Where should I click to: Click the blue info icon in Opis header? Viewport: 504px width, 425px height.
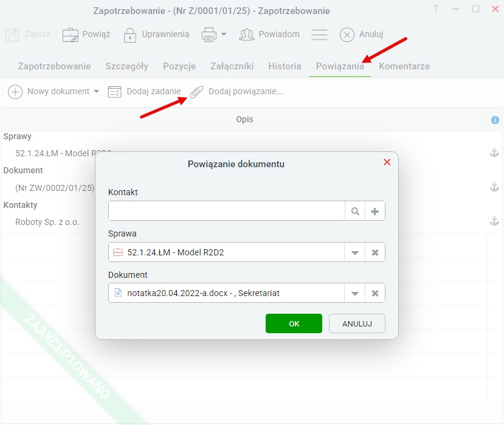tap(495, 120)
